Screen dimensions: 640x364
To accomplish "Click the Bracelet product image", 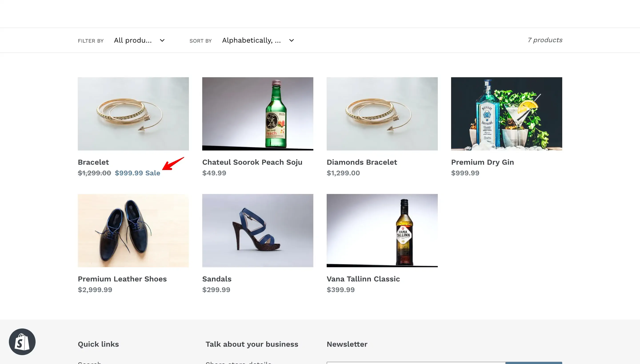I will pyautogui.click(x=133, y=114).
